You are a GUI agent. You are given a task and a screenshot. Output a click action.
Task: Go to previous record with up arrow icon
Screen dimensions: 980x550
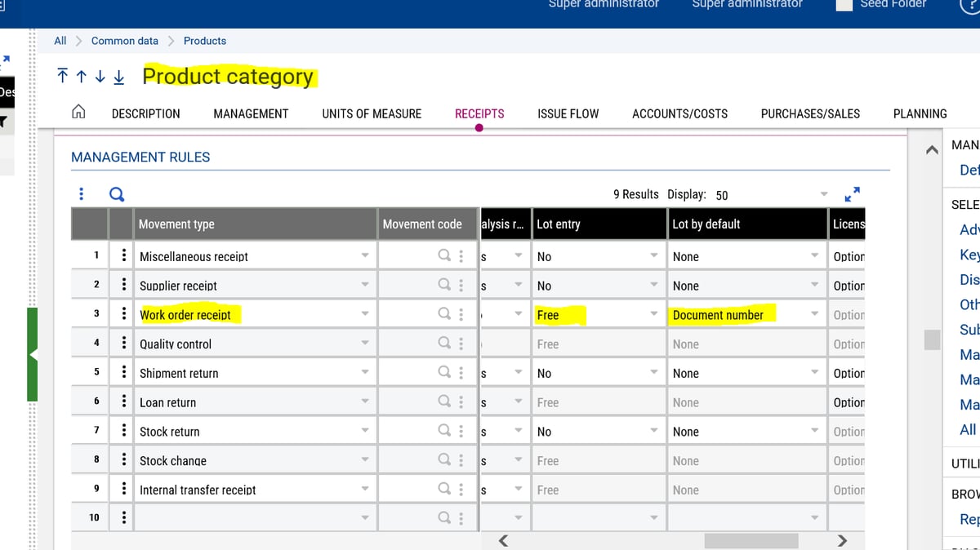(x=80, y=76)
